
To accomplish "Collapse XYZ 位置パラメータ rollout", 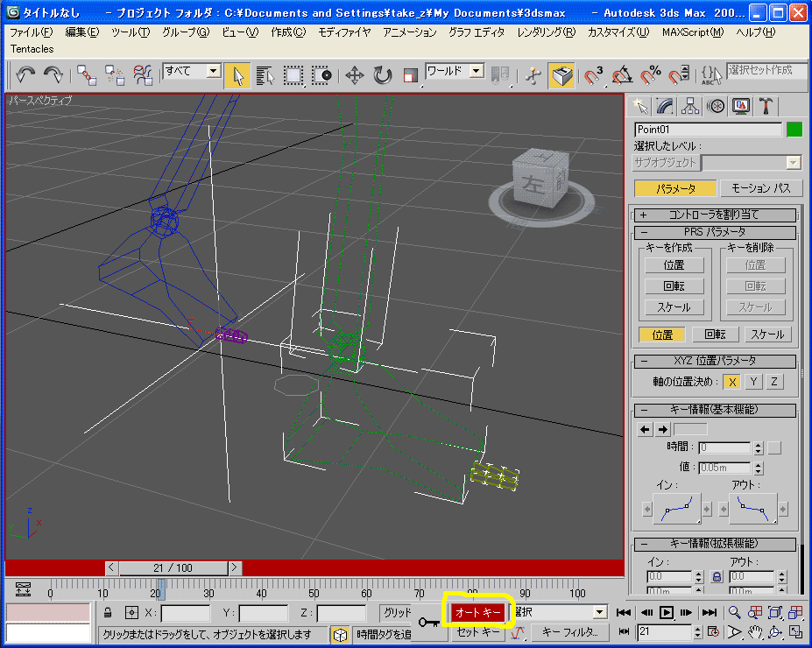I will [x=715, y=361].
